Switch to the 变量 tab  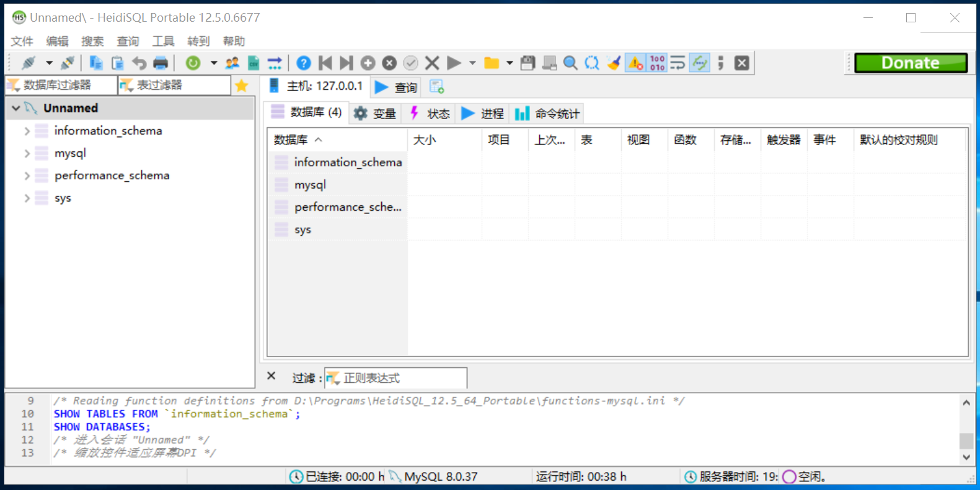(374, 114)
